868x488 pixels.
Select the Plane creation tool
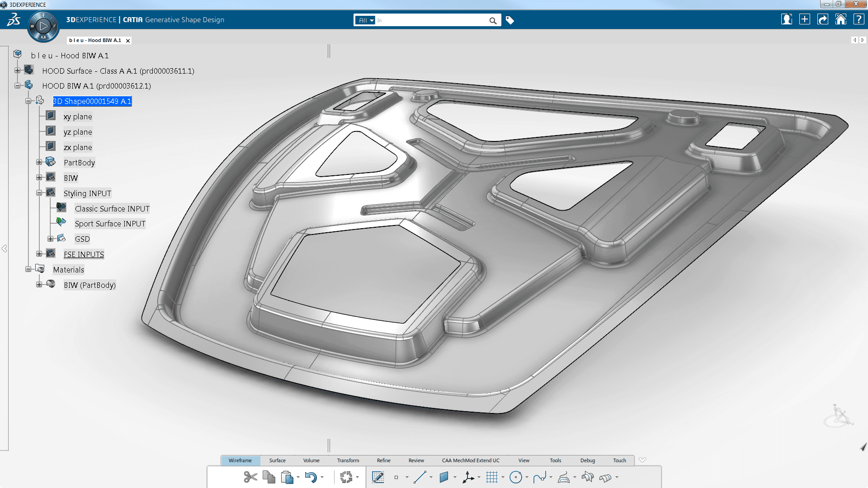443,477
